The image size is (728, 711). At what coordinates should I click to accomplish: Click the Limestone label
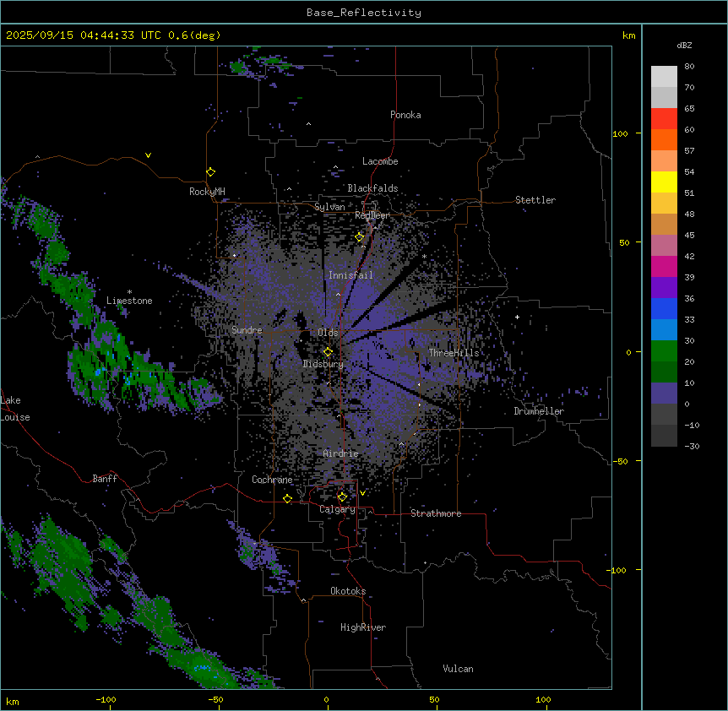(x=129, y=301)
